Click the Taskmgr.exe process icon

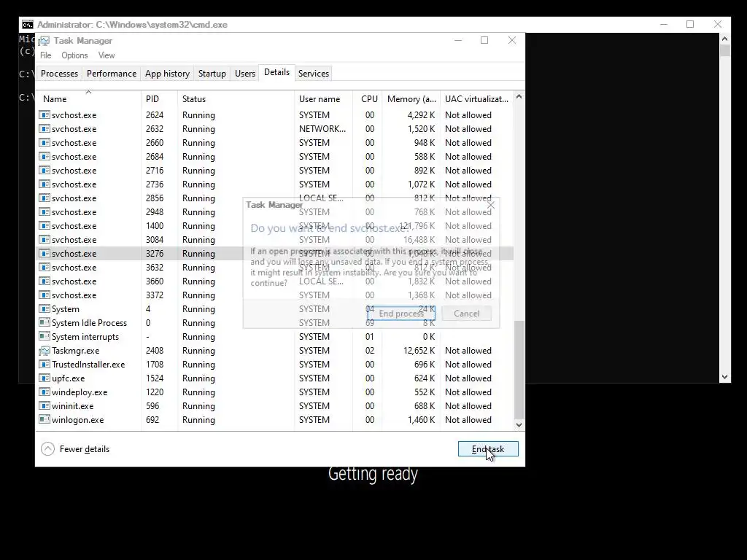coord(44,351)
